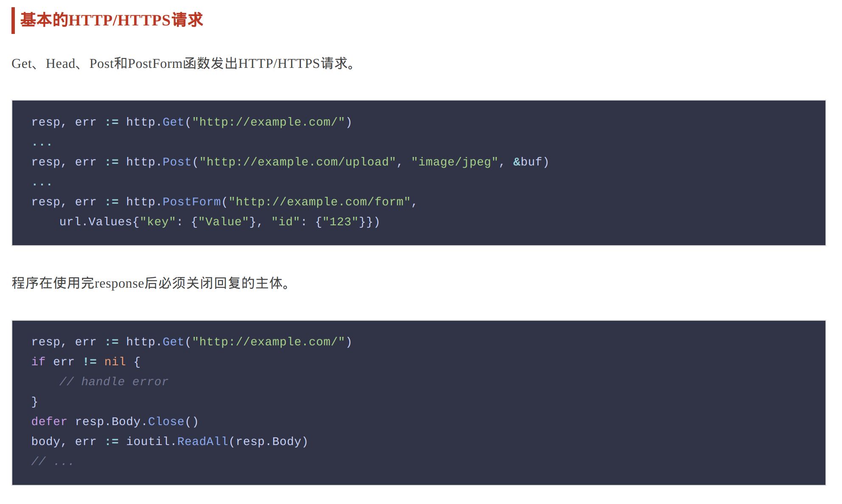This screenshot has height=504, width=842.
Task: Click the &buf argument in code
Action: point(528,162)
